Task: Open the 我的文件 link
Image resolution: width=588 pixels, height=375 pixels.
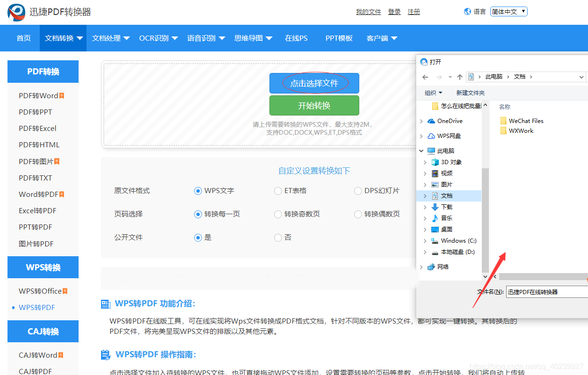Action: point(369,12)
